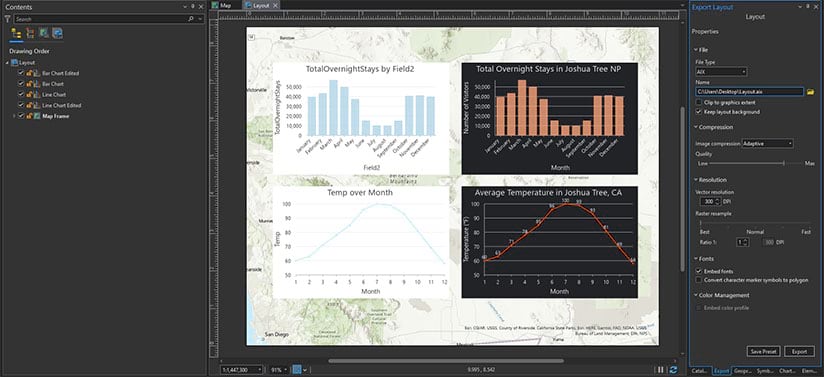The height and width of the screenshot is (377, 824).
Task: Open the Element pane tab
Action: point(809,371)
